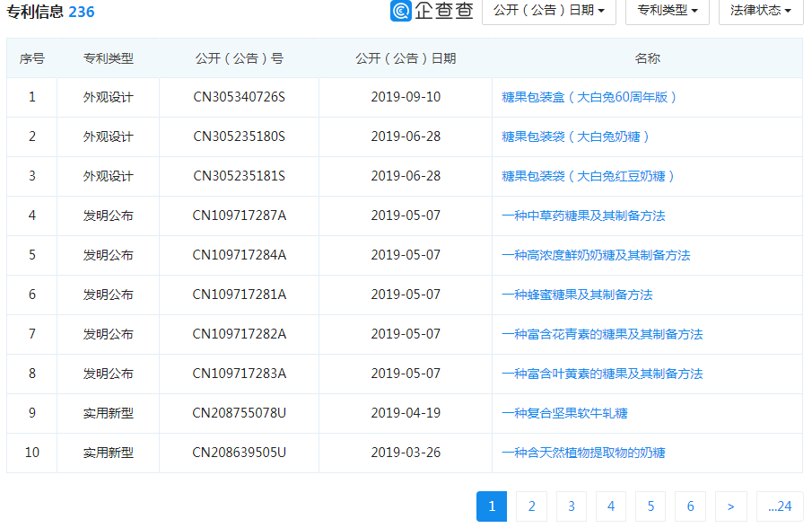This screenshot has width=812, height=528.
Task: View 一种复合坚果软牛轧糖 patent details
Action: tap(564, 413)
